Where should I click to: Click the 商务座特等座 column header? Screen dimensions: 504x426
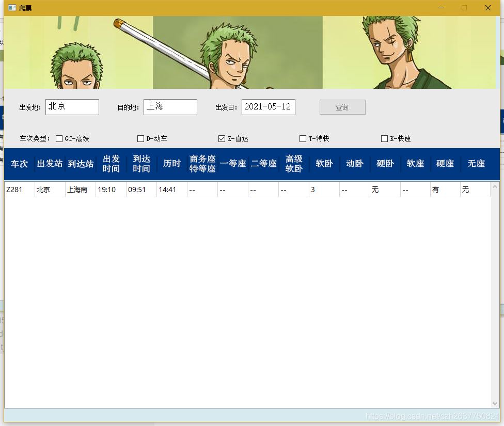[202, 164]
